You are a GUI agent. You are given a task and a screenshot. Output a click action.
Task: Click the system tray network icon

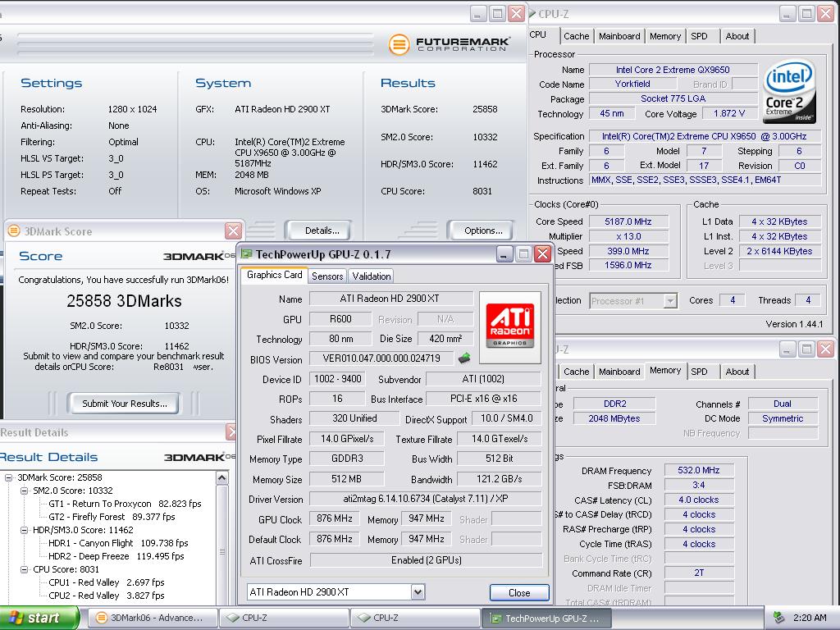coord(779,618)
